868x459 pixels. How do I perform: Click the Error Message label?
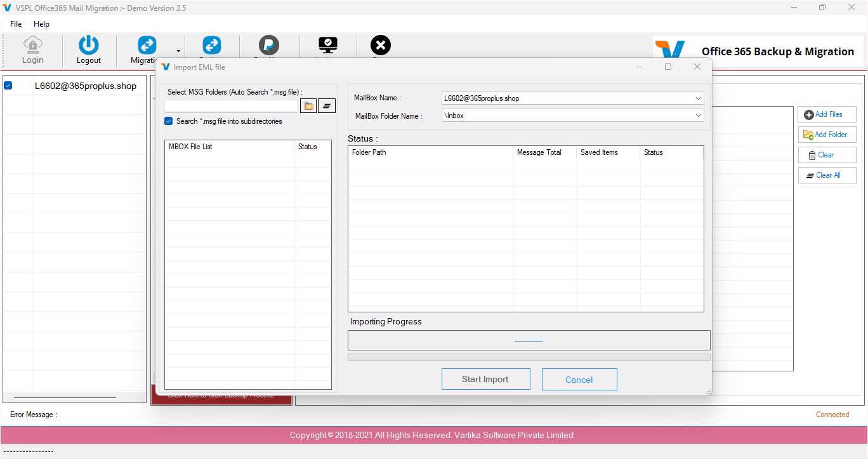34,415
